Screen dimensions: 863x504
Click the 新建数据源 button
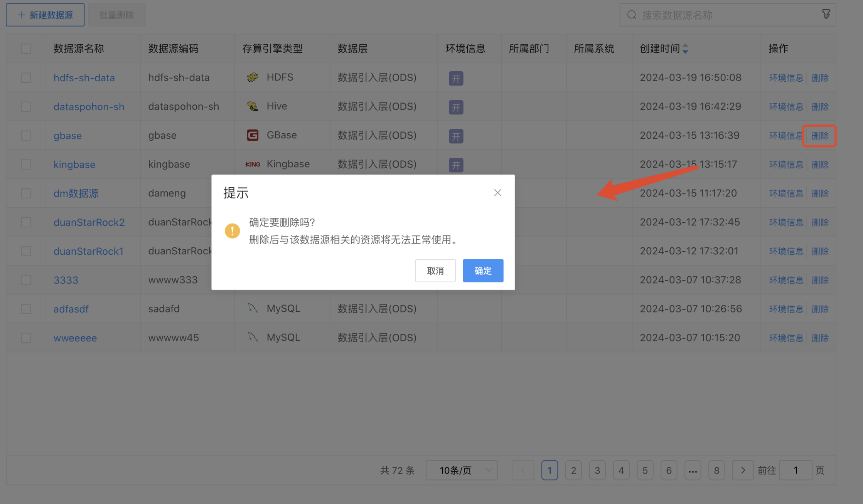click(x=45, y=14)
